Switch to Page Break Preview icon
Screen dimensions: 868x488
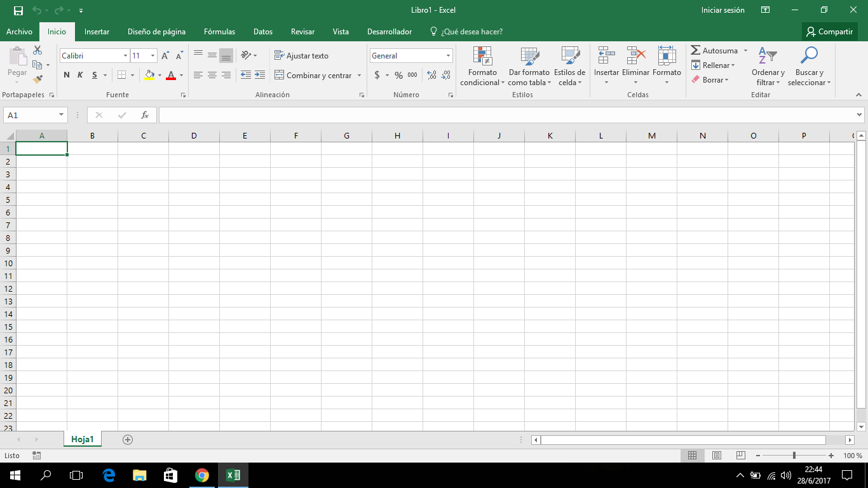pyautogui.click(x=740, y=456)
